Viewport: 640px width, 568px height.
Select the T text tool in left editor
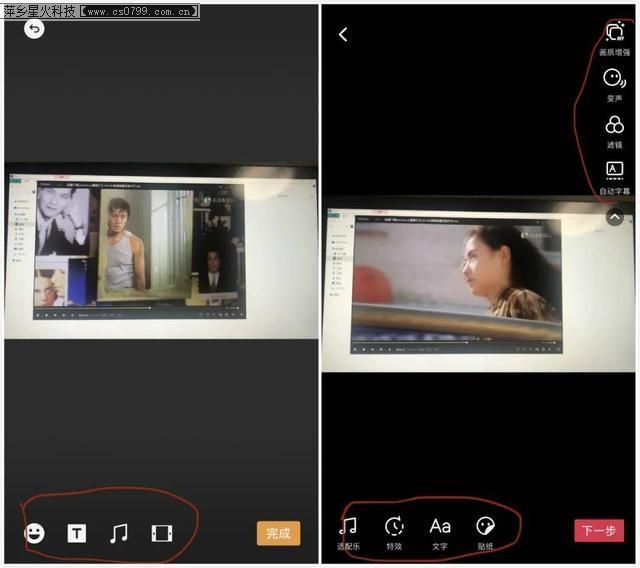pos(77,533)
